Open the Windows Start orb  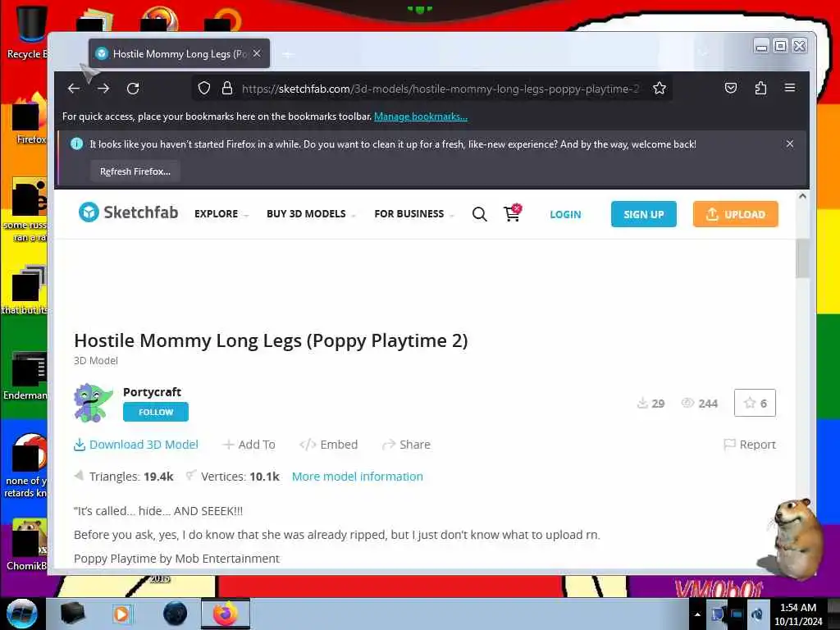(x=21, y=614)
